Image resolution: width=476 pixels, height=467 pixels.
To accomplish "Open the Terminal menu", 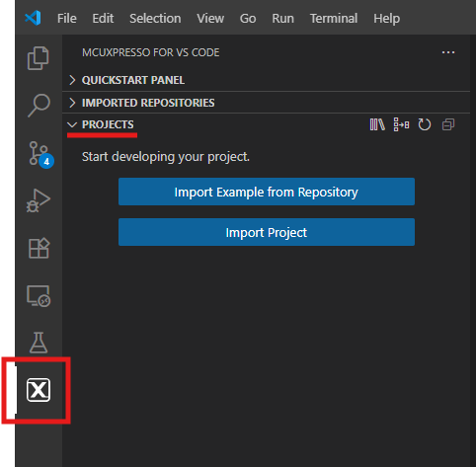I will tap(334, 18).
